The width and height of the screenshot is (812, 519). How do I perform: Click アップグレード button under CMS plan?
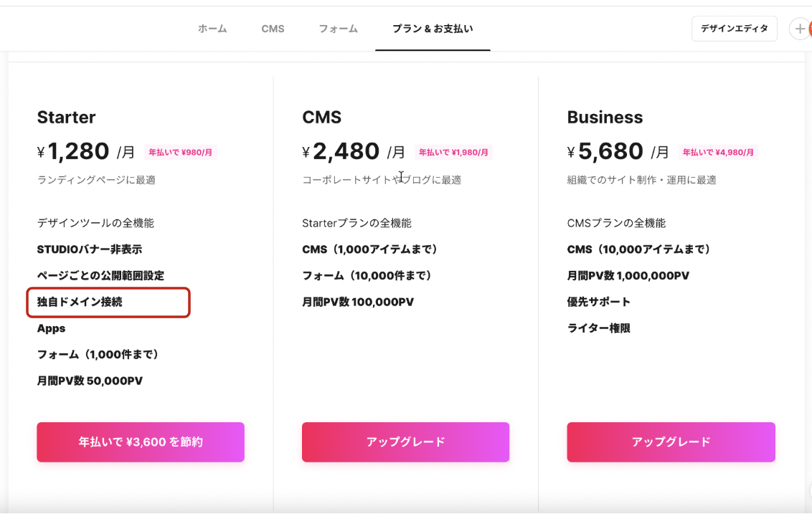[405, 442]
